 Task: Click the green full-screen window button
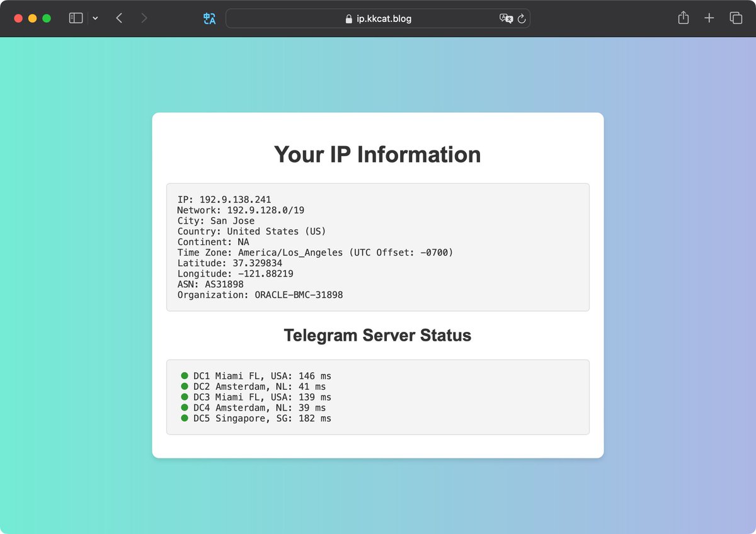[47, 18]
